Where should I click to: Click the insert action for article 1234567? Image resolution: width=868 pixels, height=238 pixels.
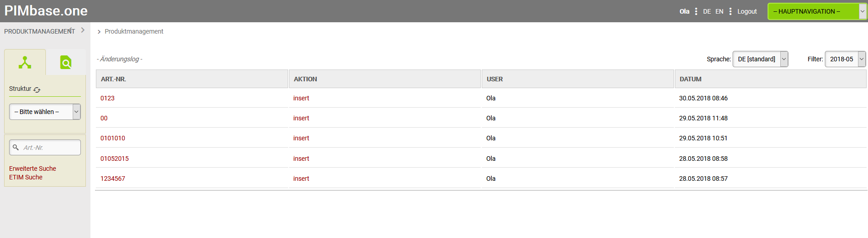[301, 178]
